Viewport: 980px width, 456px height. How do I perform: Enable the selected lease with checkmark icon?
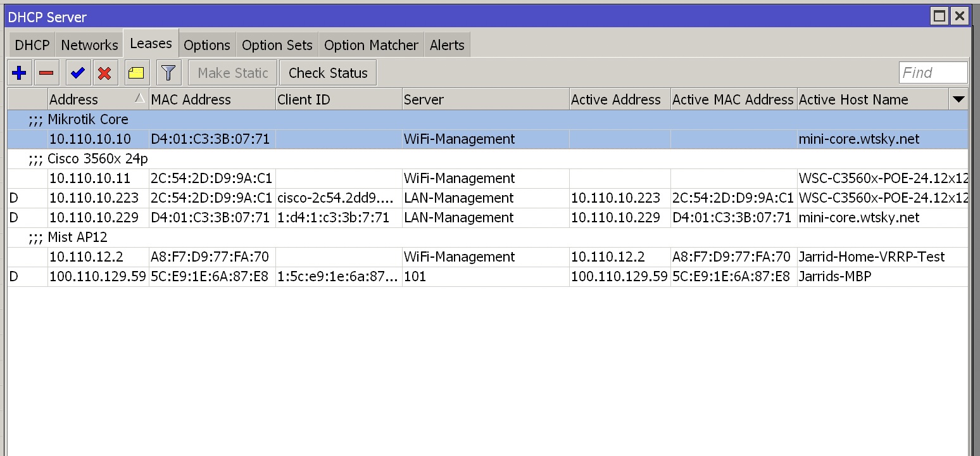[x=77, y=72]
